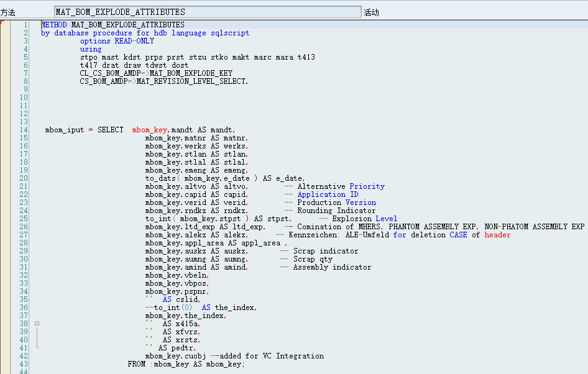Click mbom_key.vbeln field name on line 32
The image size is (588, 374).
click(175, 275)
